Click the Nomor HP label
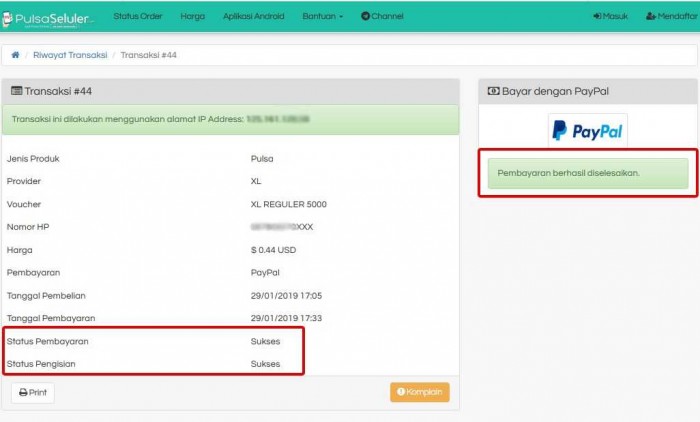 coord(28,227)
